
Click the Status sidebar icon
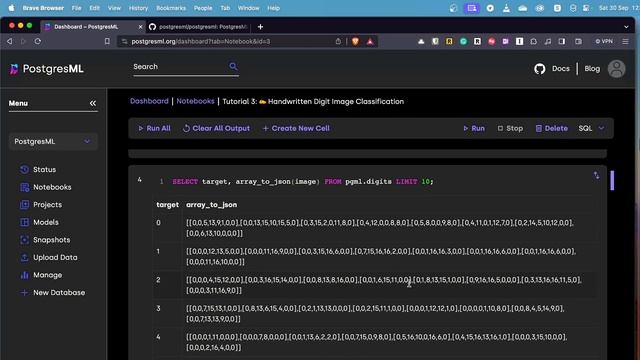point(24,169)
